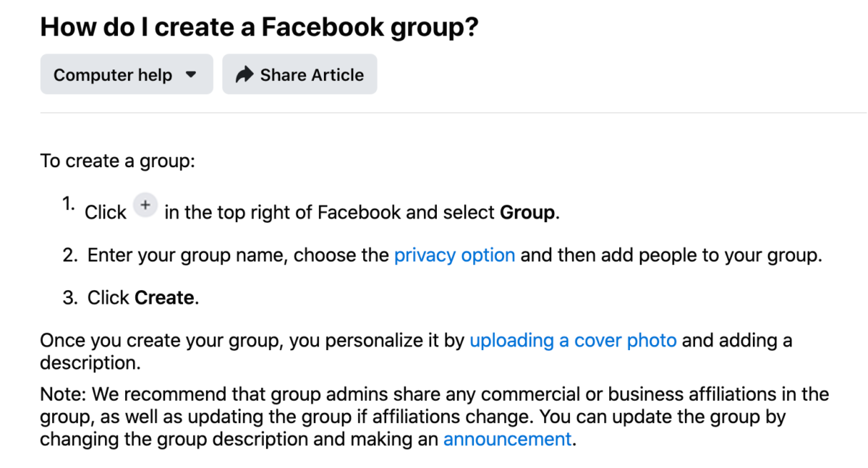Viewport: 868px width, 468px height.
Task: Click the 'Once you create your group' paragraph
Action: [416, 351]
